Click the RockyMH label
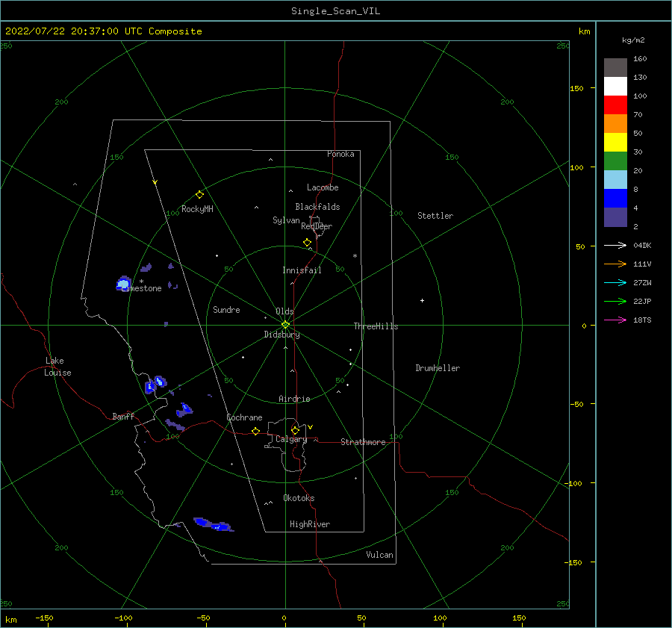Image resolution: width=672 pixels, height=628 pixels. (x=197, y=209)
